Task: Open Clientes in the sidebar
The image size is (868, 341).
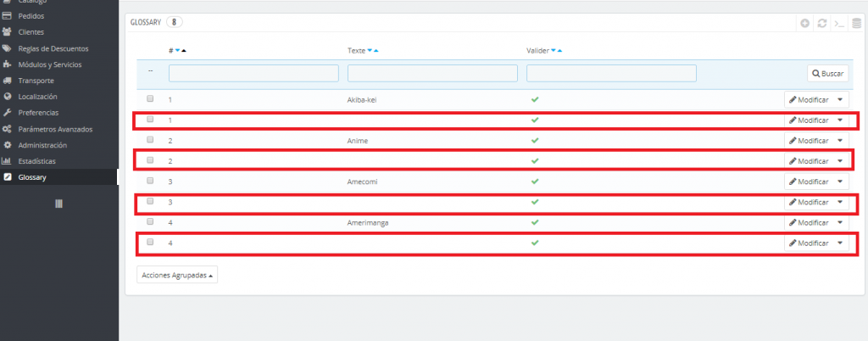Action: pyautogui.click(x=31, y=32)
